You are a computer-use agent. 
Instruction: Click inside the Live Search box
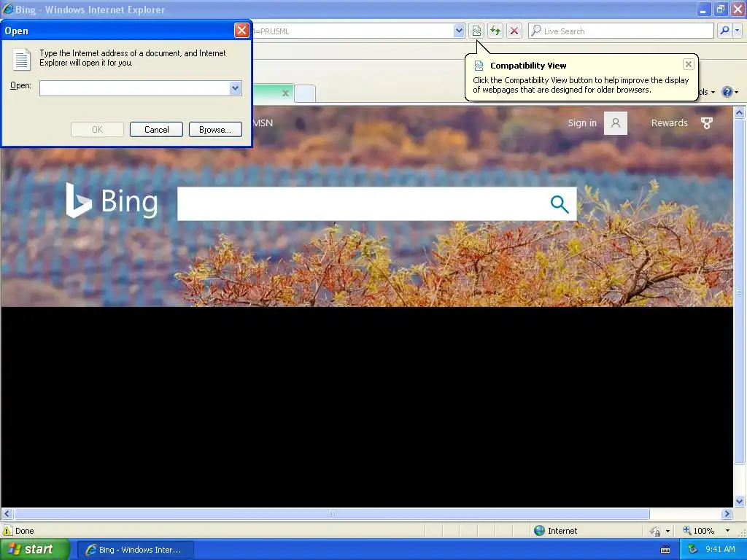pyautogui.click(x=622, y=31)
